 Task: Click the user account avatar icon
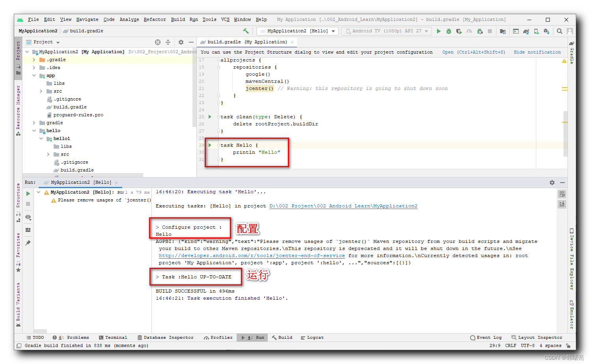click(570, 31)
